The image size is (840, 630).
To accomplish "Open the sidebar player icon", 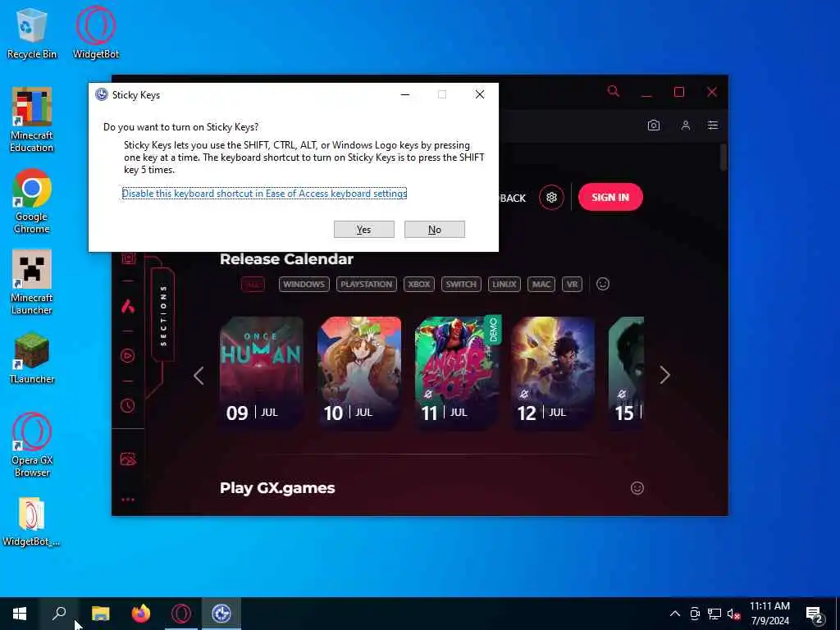I will click(127, 356).
